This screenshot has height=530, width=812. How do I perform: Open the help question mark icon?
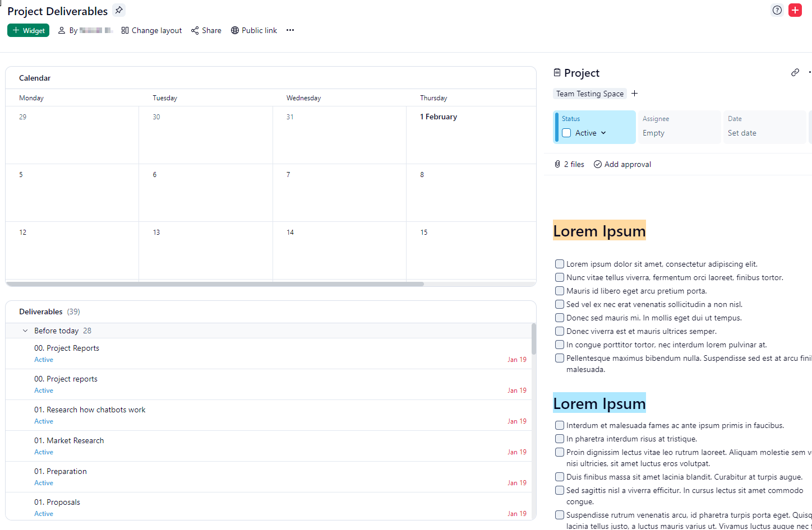[777, 10]
